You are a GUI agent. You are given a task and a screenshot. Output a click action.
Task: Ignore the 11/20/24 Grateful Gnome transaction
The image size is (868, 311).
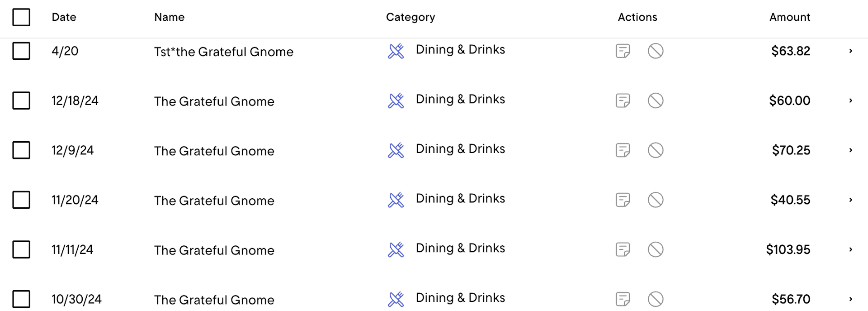pyautogui.click(x=655, y=200)
